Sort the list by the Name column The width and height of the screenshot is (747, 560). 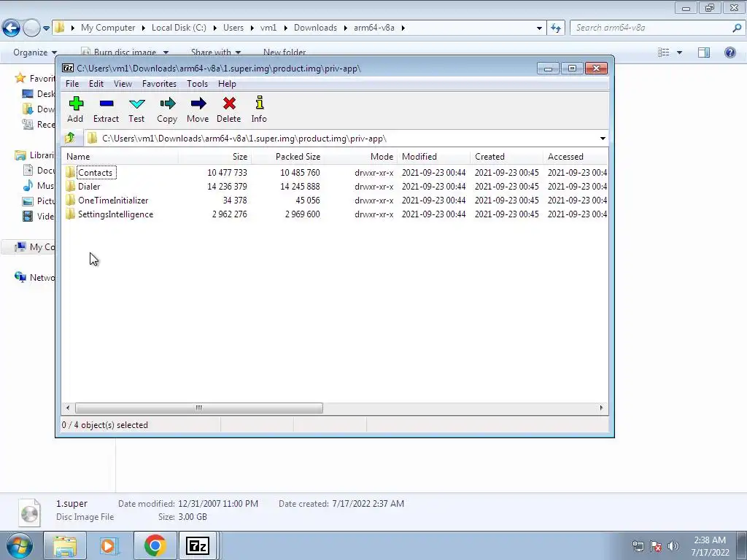(x=120, y=157)
